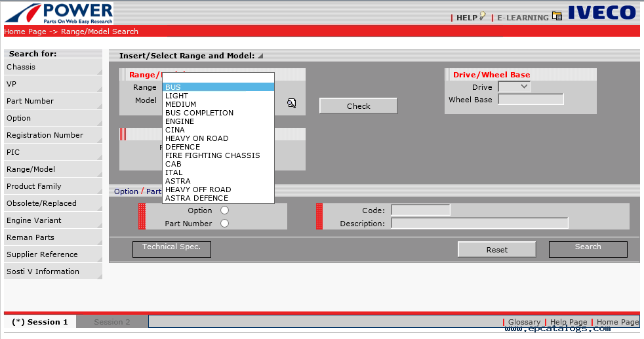This screenshot has width=644, height=339.
Task: Choose BUS COMPLETION from the Range list
Action: (218, 113)
